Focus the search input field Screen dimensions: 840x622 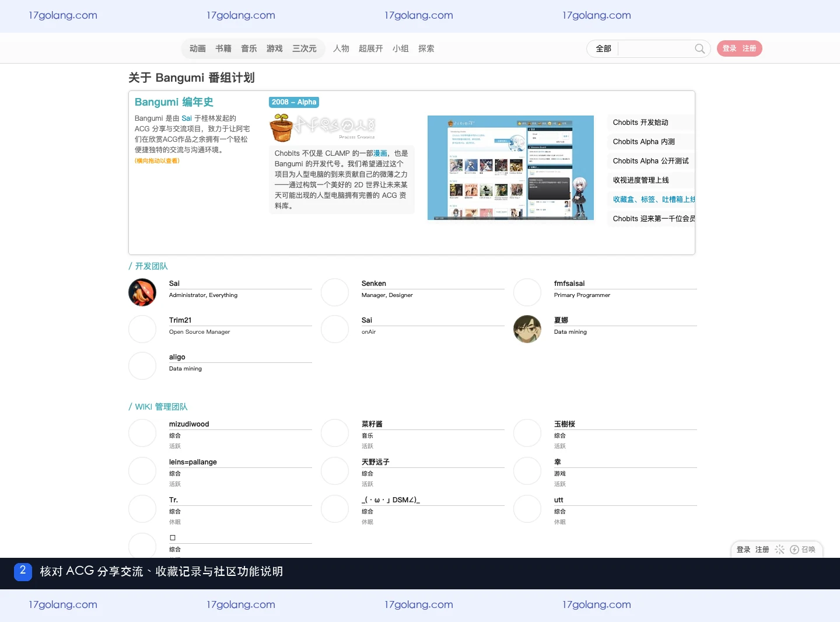pos(656,48)
